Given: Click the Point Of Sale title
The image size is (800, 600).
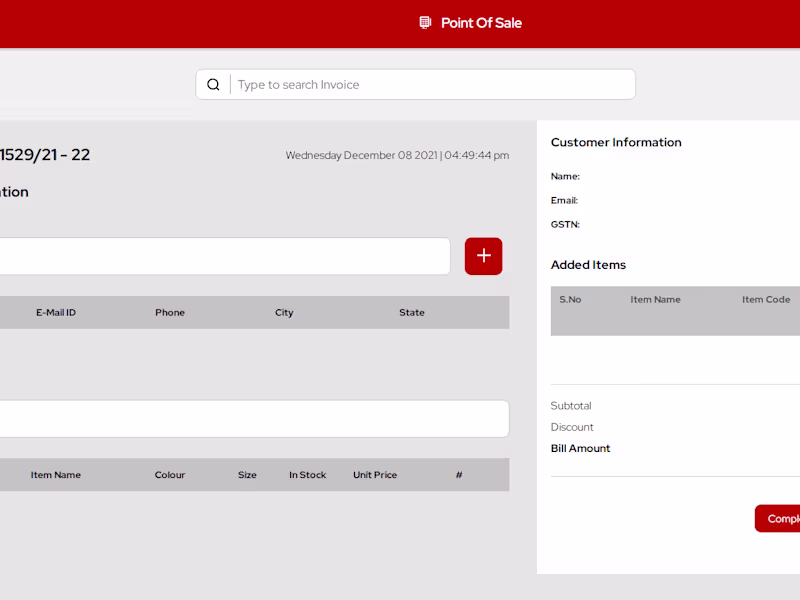Looking at the screenshot, I should pos(481,23).
